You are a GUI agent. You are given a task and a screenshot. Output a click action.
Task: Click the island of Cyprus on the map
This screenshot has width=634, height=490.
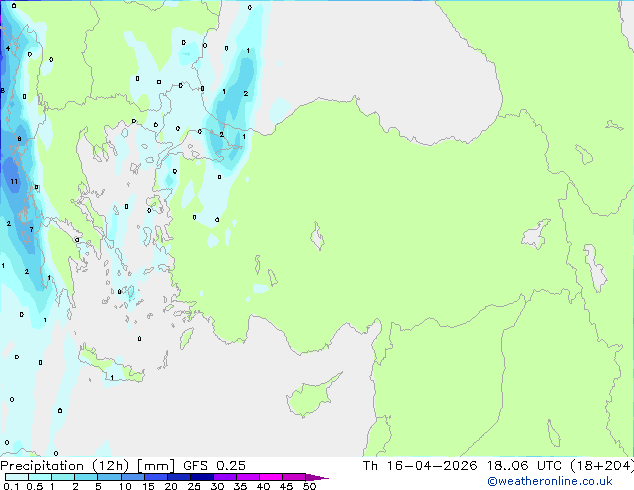pos(311,396)
